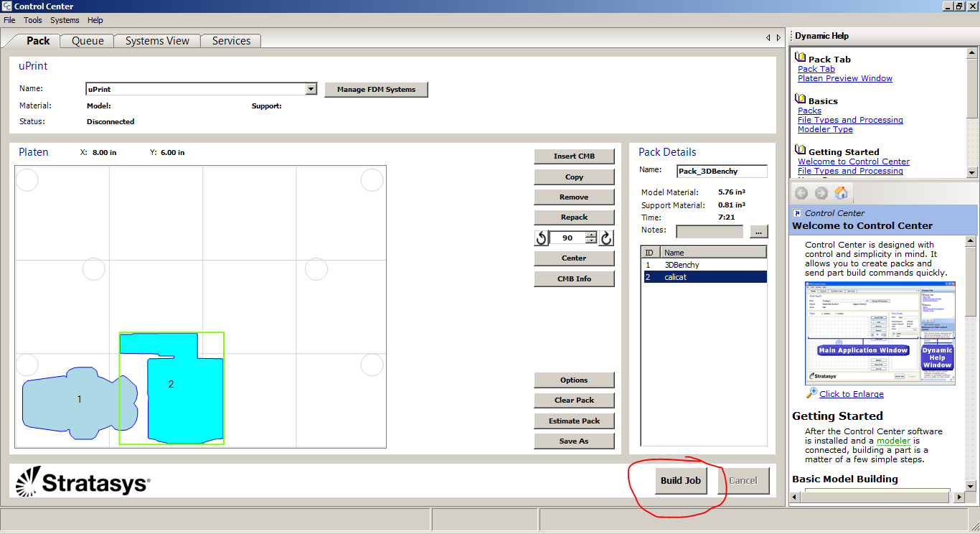
Task: Click the ID column header
Action: tap(649, 253)
